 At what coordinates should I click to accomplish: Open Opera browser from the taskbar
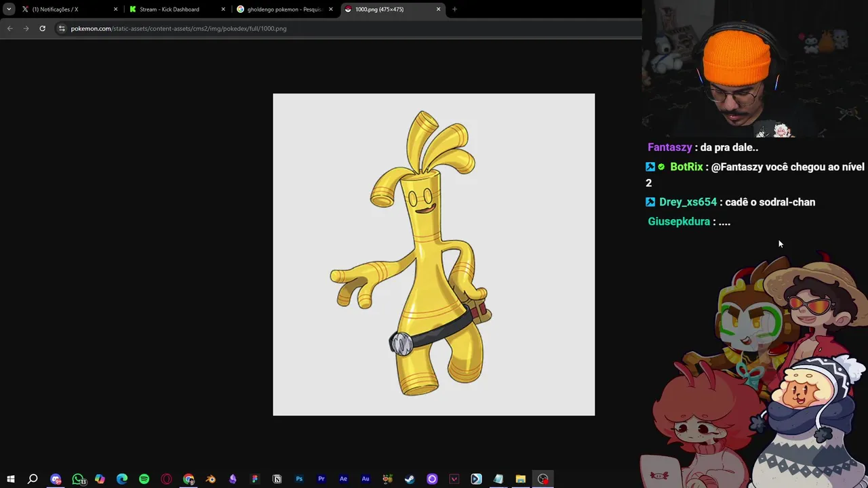click(166, 479)
